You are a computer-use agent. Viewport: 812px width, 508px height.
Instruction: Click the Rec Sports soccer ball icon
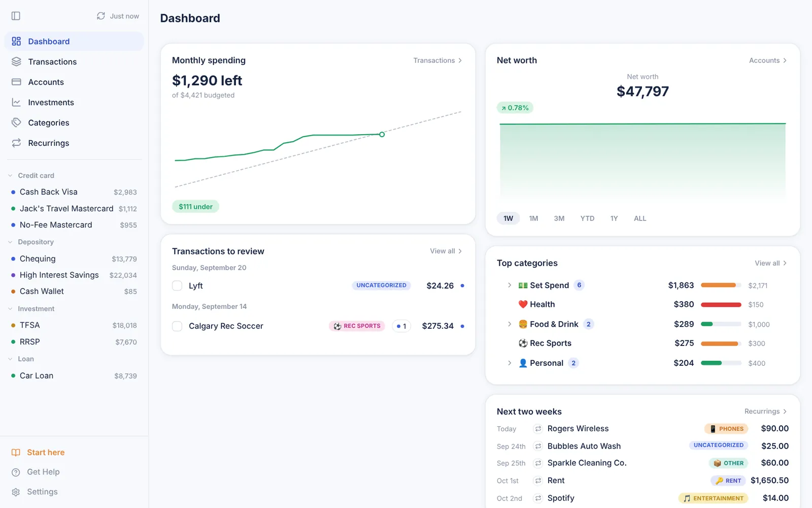[x=523, y=343]
